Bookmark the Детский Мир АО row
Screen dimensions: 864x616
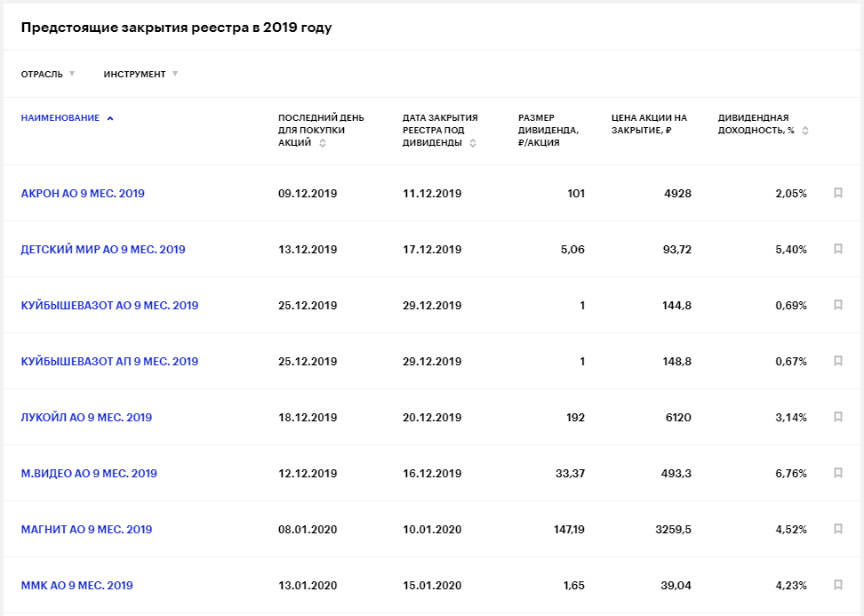pos(837,249)
